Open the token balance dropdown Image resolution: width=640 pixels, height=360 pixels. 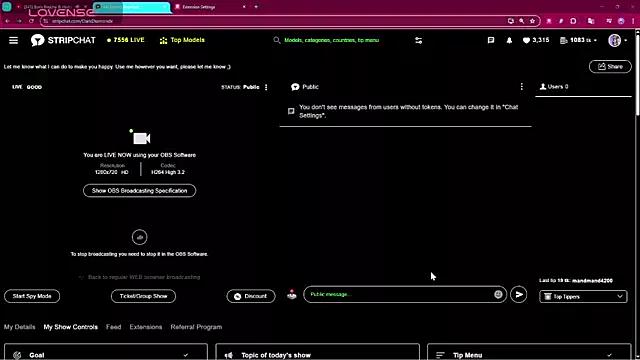pos(579,40)
